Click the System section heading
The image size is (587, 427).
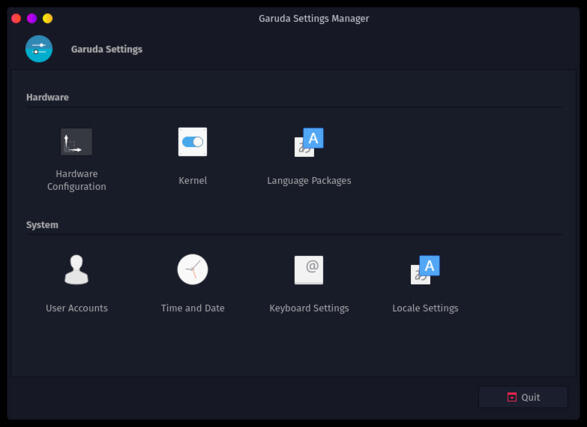[x=42, y=225]
